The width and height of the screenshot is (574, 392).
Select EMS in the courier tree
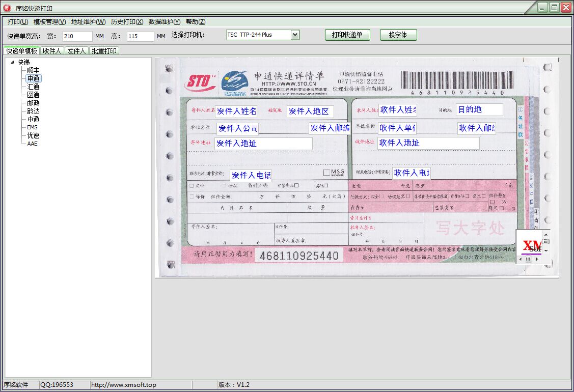[32, 127]
